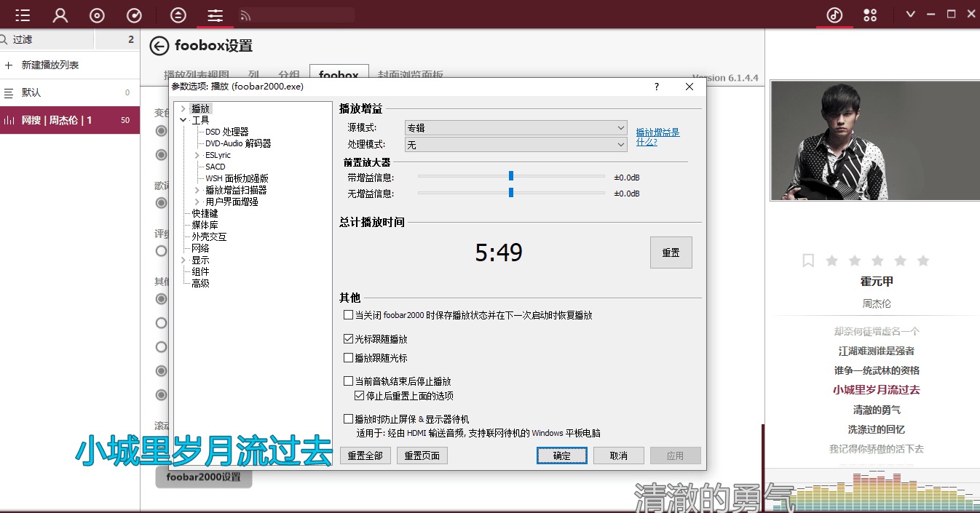Click the plus icon for 新建播放列表
Screen dimensions: 980x513
(x=9, y=65)
